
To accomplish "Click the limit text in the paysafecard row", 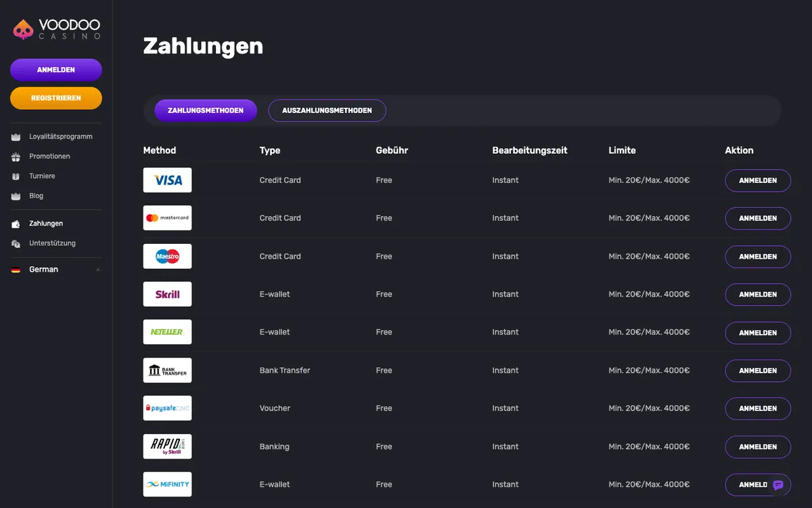I will coord(650,408).
